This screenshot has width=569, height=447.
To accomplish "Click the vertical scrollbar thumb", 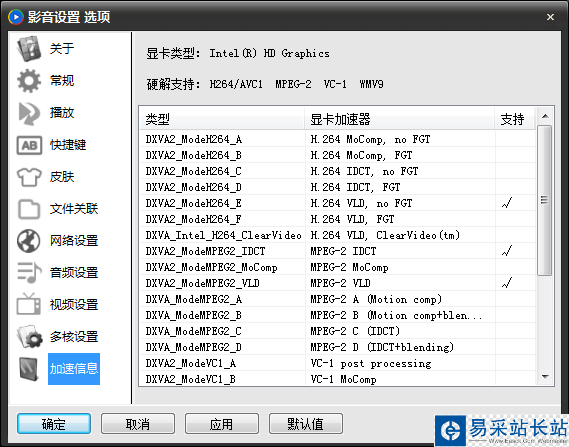I will 545,200.
